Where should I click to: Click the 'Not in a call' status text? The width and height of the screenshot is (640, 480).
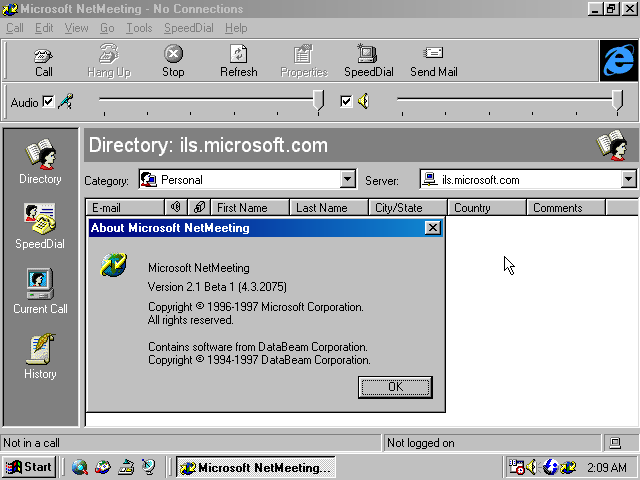coord(31,443)
